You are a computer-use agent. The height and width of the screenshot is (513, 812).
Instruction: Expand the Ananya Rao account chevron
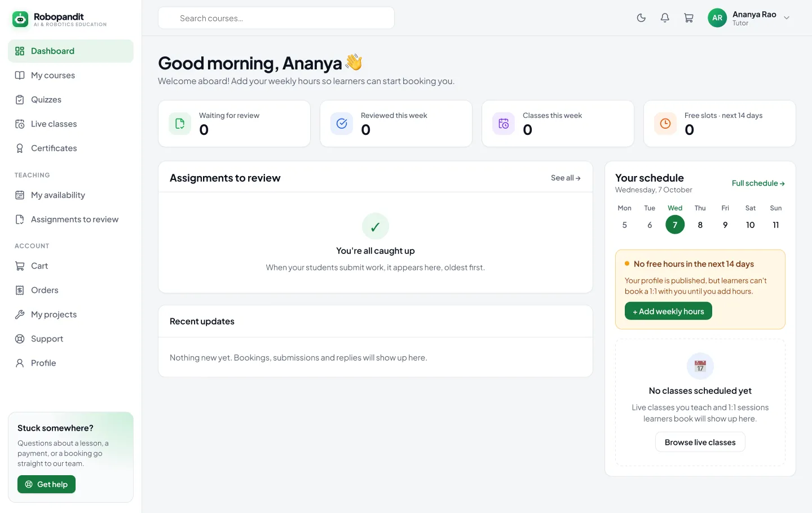(x=787, y=18)
